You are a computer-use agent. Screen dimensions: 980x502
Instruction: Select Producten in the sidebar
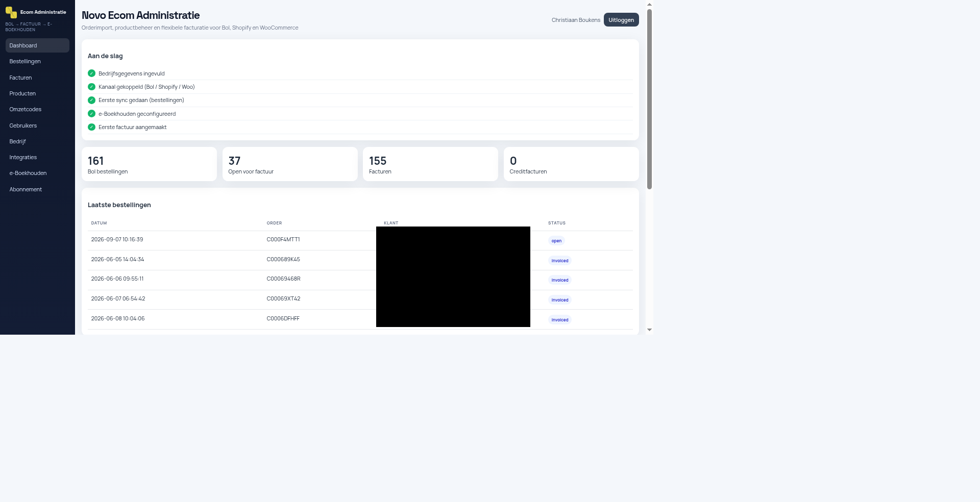(x=37, y=93)
